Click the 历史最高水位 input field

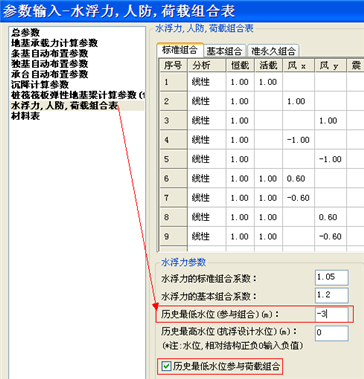click(x=332, y=333)
